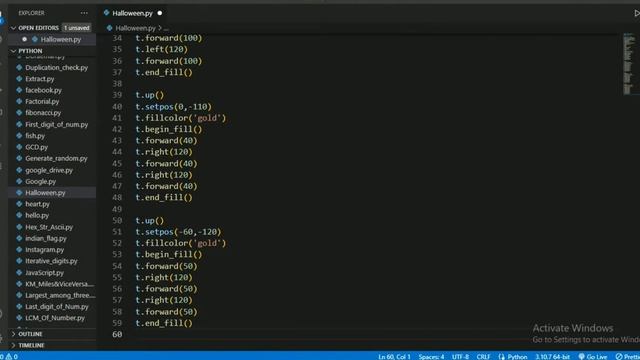This screenshot has width=640, height=360.
Task: Start Go Live server
Action: point(593,356)
